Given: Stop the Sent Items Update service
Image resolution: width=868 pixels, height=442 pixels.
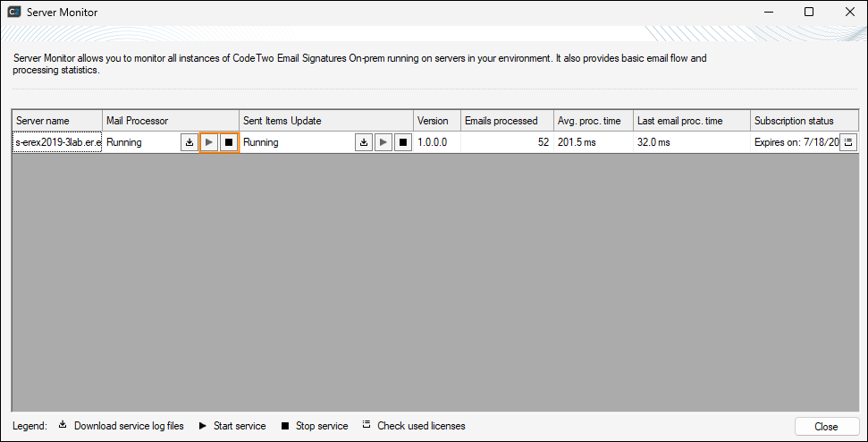Looking at the screenshot, I should click(403, 142).
